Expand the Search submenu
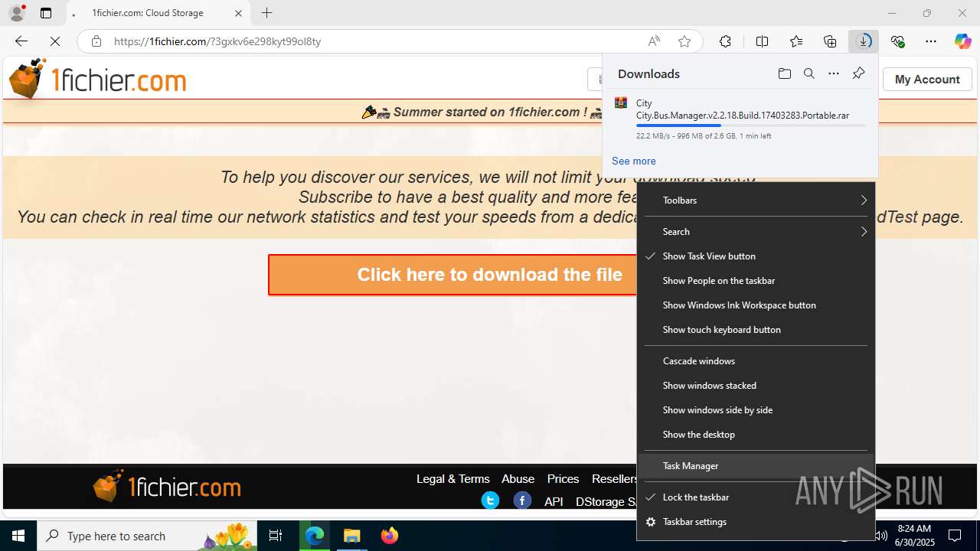980x551 pixels. 756,232
